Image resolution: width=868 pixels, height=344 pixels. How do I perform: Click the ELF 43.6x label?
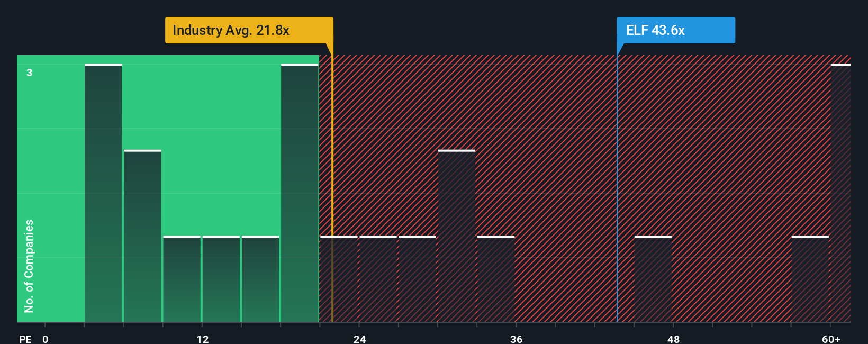coord(675,30)
